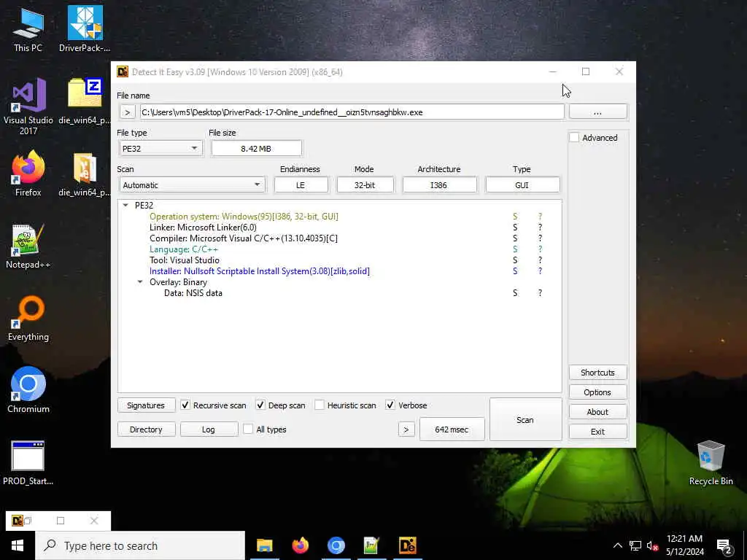Open the Log button
The height and width of the screenshot is (560, 747).
(209, 429)
